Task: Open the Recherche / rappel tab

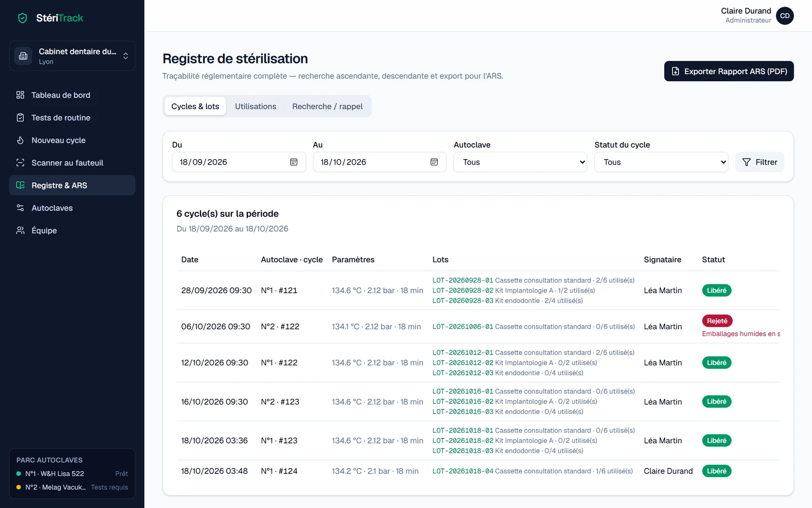Action: (327, 106)
